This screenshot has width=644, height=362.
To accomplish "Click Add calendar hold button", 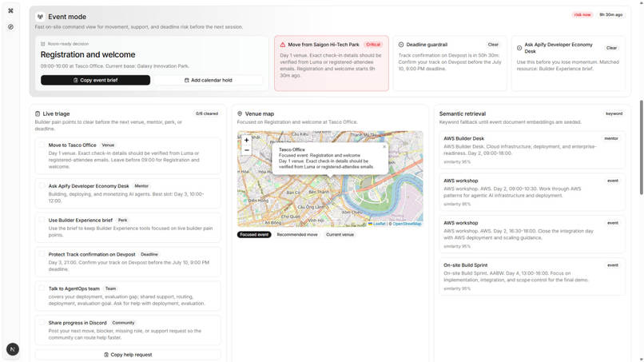I will (x=209, y=80).
